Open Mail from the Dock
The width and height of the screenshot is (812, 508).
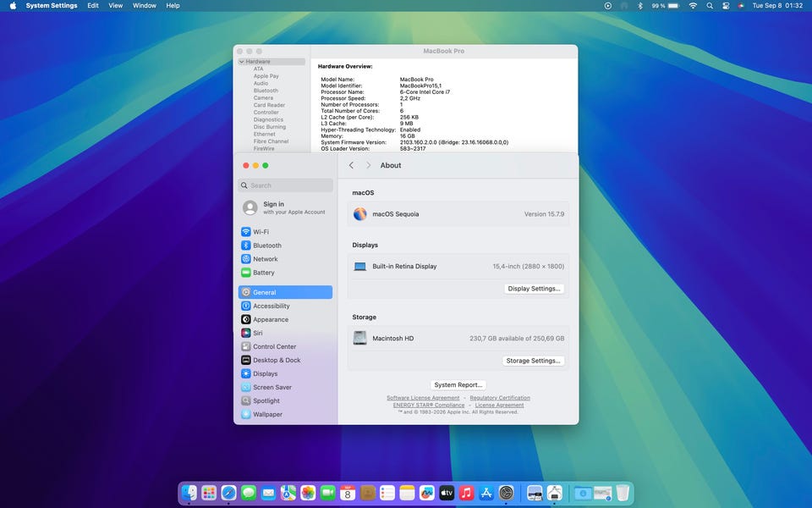(x=268, y=493)
